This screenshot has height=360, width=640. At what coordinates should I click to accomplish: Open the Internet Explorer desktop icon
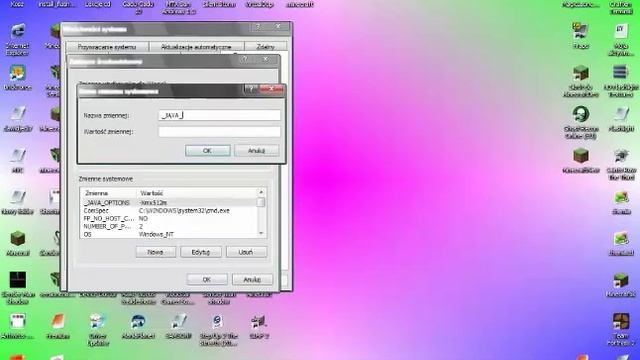click(x=18, y=32)
